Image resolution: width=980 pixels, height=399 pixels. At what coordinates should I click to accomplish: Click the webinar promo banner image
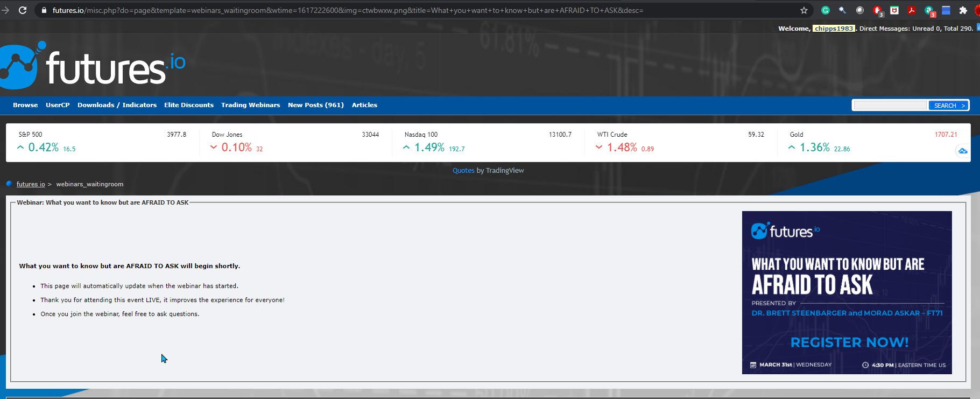(847, 292)
